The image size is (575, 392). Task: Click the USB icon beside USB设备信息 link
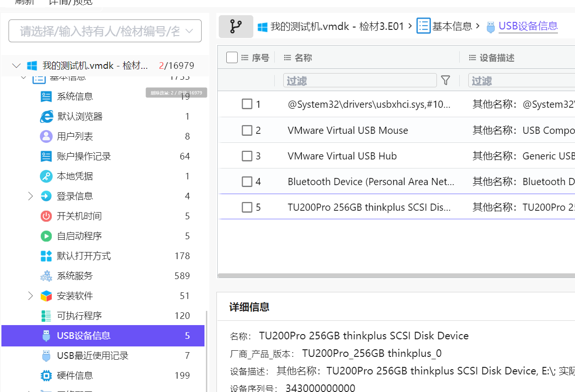491,27
